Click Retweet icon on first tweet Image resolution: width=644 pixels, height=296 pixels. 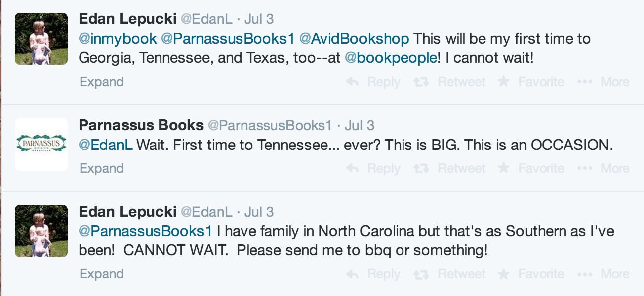(x=421, y=82)
